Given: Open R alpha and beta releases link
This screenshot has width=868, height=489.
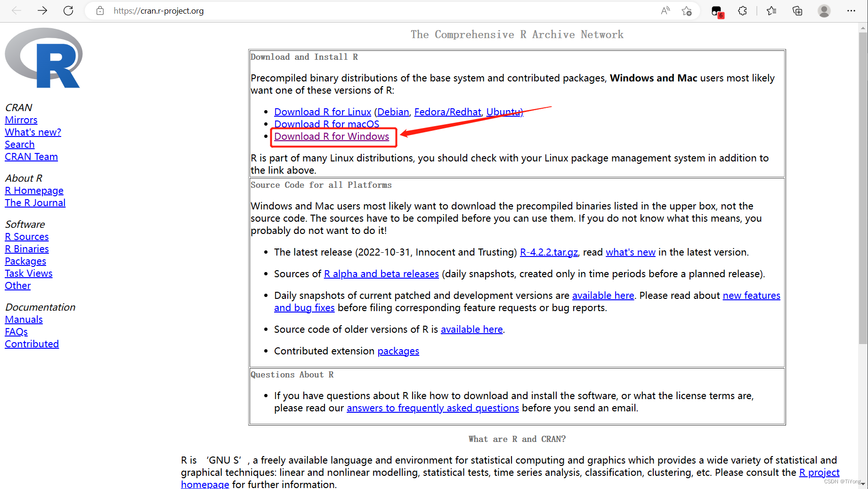Looking at the screenshot, I should (x=381, y=274).
